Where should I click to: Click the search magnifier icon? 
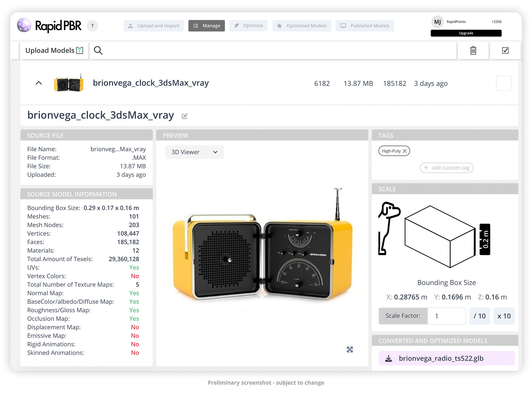pos(98,50)
